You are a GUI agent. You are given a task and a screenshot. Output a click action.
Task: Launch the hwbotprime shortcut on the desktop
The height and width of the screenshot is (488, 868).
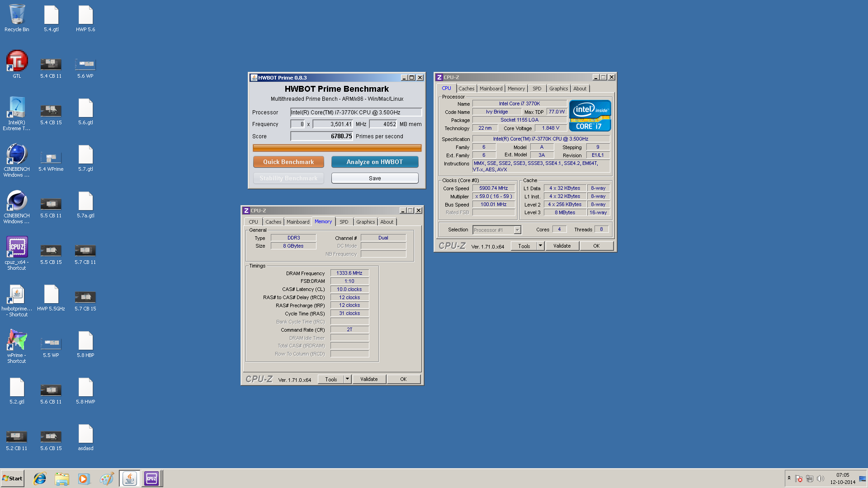pos(17,300)
